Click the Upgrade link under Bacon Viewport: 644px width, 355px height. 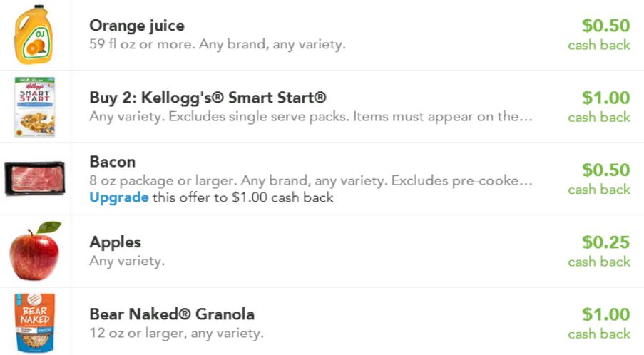click(118, 197)
